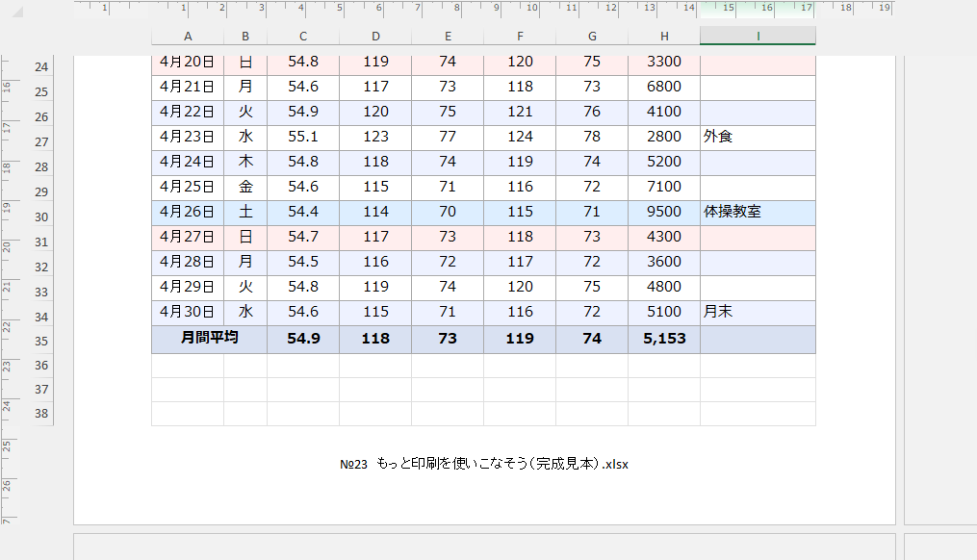Select the 4月30日 date cell

pyautogui.click(x=188, y=312)
